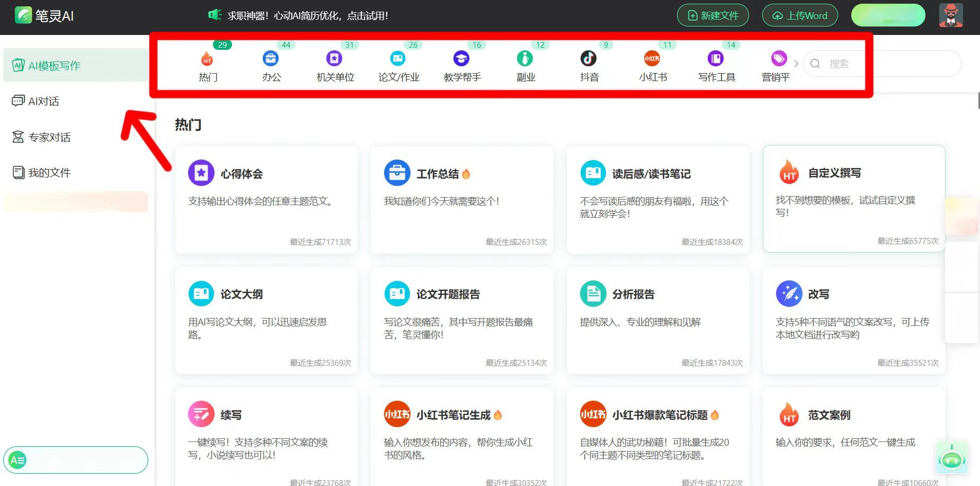Click the 续写 template title

pyautogui.click(x=231, y=415)
